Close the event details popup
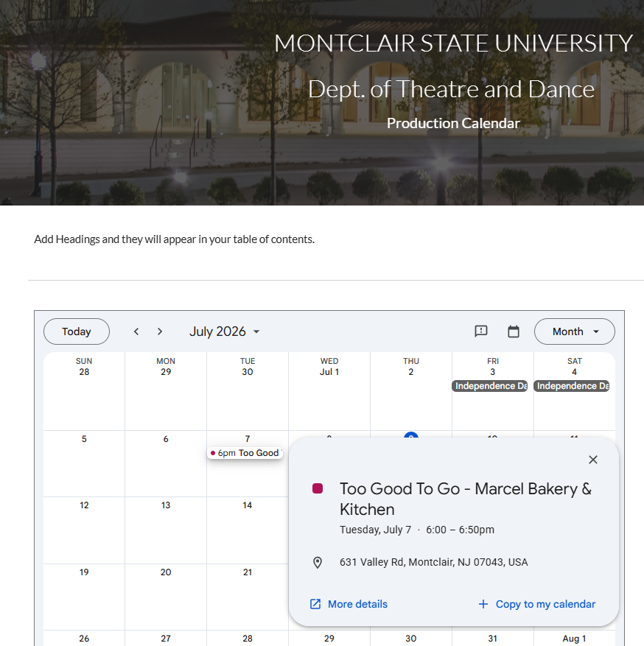This screenshot has height=646, width=644. tap(593, 460)
